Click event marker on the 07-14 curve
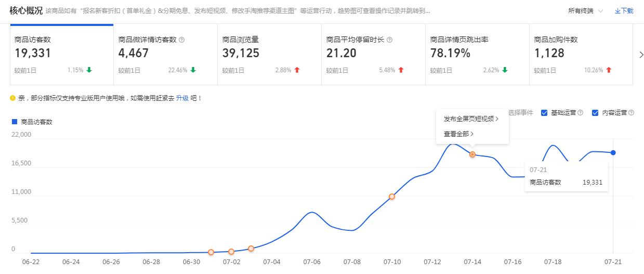The height and width of the screenshot is (274, 644). coord(472,154)
